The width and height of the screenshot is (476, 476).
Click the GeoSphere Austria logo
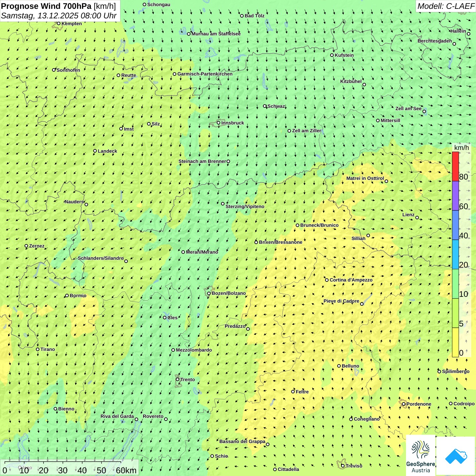pyautogui.click(x=421, y=456)
